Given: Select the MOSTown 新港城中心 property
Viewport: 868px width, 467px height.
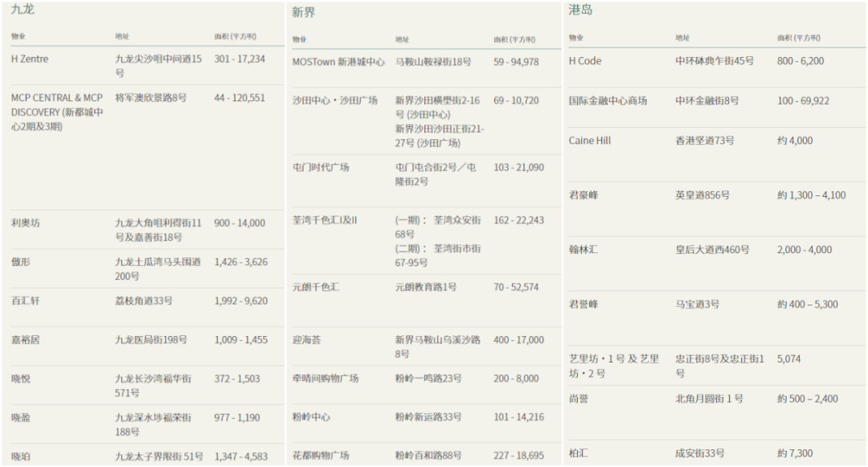Looking at the screenshot, I should click(x=338, y=62).
